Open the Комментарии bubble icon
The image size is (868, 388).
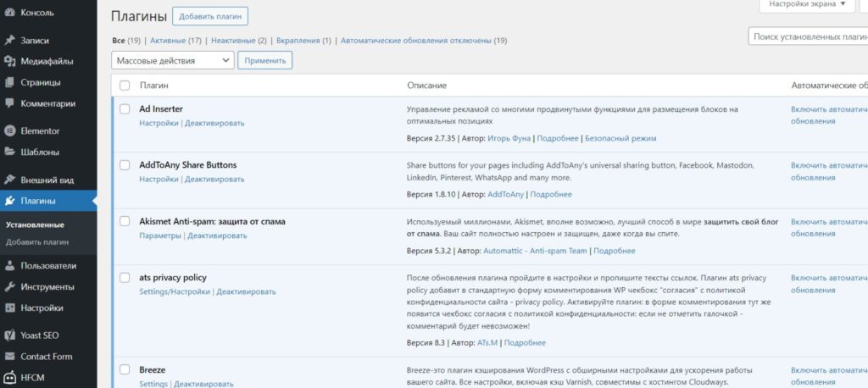pyautogui.click(x=9, y=103)
